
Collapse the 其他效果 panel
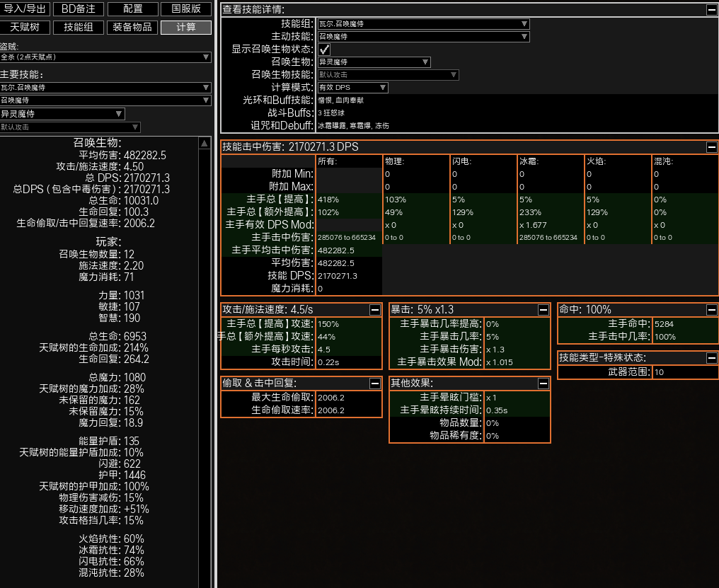point(543,384)
